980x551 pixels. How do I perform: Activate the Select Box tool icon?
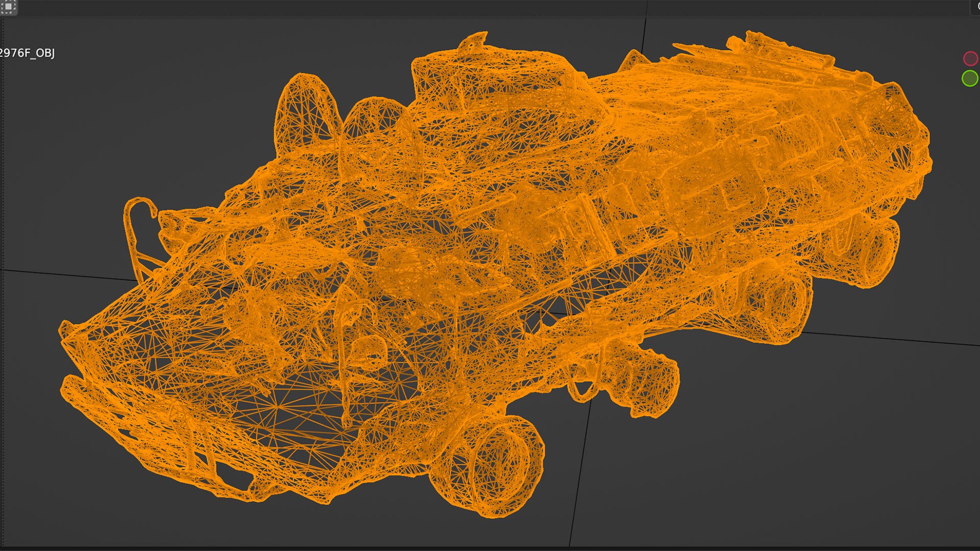point(9,7)
